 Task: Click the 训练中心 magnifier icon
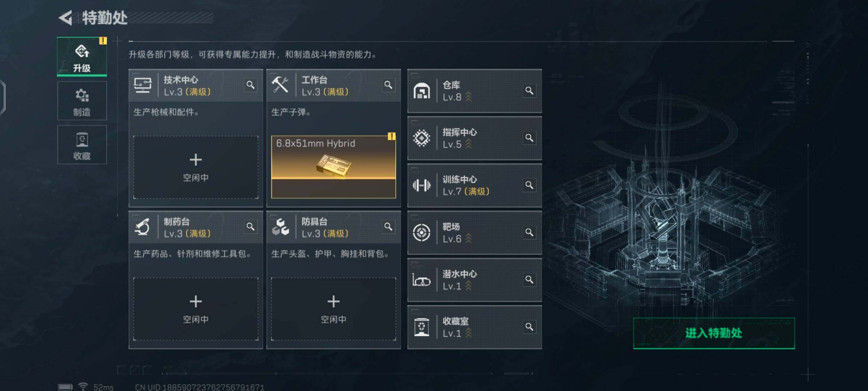click(x=529, y=185)
